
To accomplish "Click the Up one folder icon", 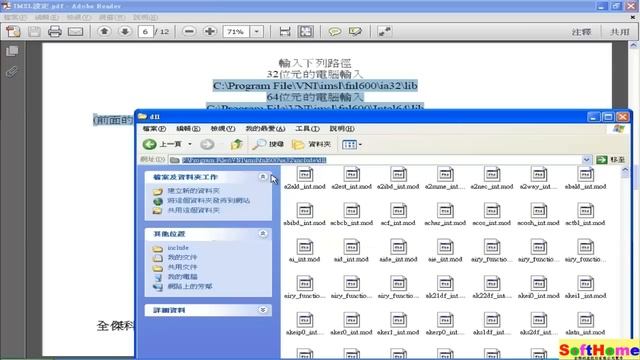I will (237, 144).
